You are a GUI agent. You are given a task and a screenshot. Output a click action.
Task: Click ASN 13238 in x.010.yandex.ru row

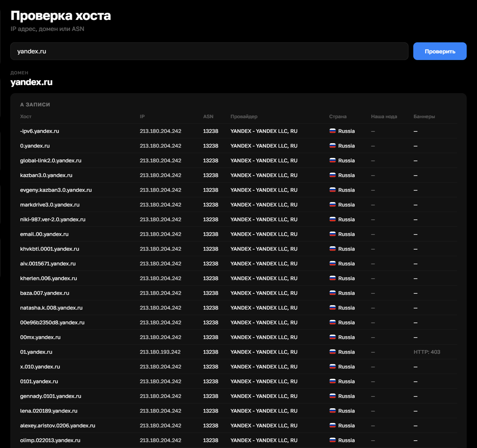211,367
